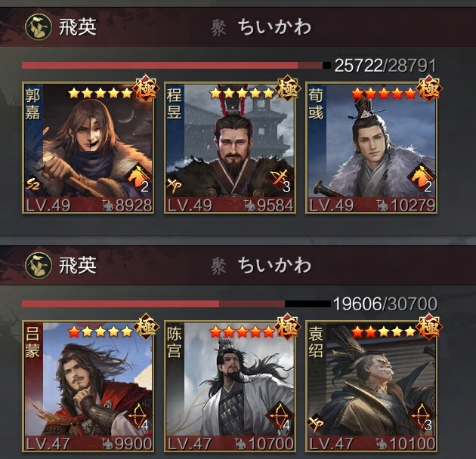Click the first troop bar showing 25722/28791
476x459 pixels.
[x=176, y=65]
